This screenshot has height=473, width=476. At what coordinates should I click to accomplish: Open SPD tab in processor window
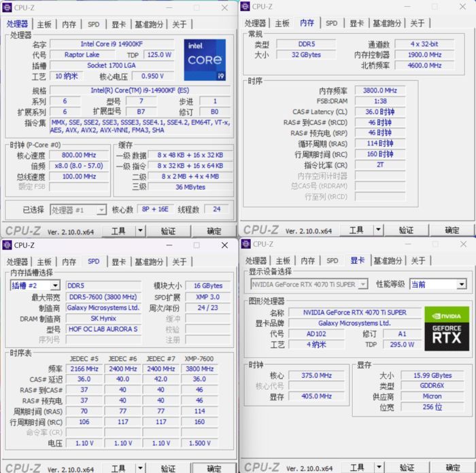point(93,24)
